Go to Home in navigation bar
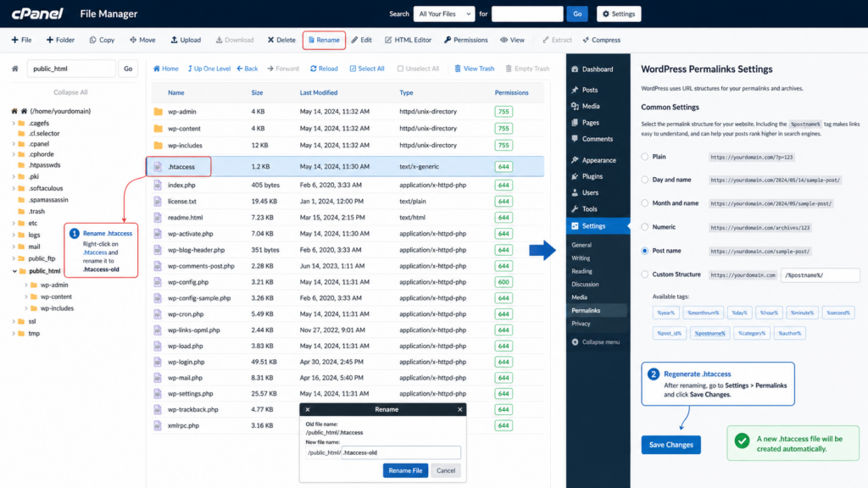868x488 pixels. click(x=165, y=69)
